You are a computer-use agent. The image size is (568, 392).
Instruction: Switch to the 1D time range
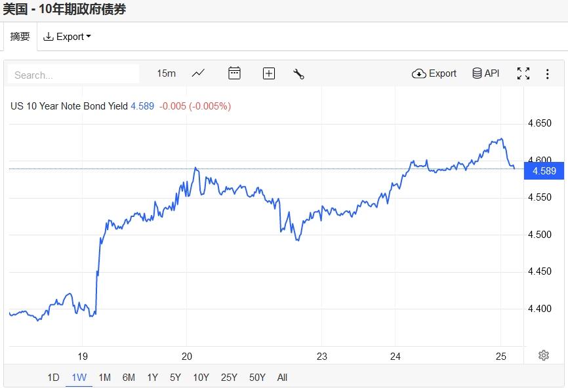(53, 378)
